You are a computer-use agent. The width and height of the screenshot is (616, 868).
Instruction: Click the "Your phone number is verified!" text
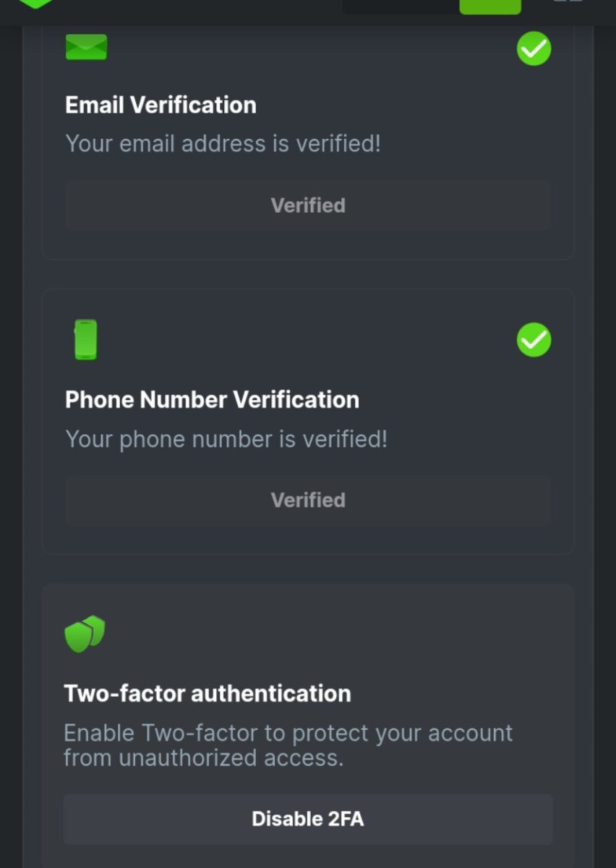click(226, 438)
